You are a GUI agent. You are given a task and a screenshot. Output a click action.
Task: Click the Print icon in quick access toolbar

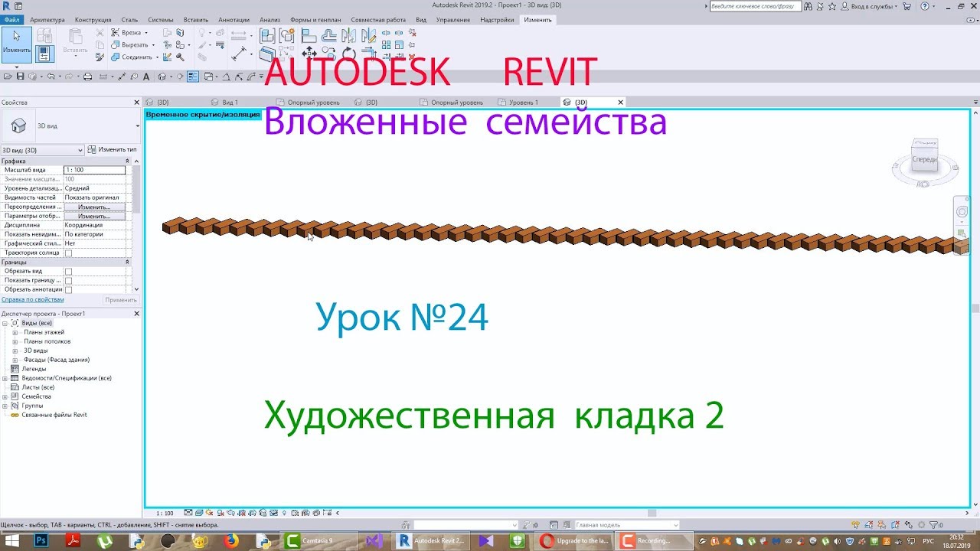coord(88,77)
